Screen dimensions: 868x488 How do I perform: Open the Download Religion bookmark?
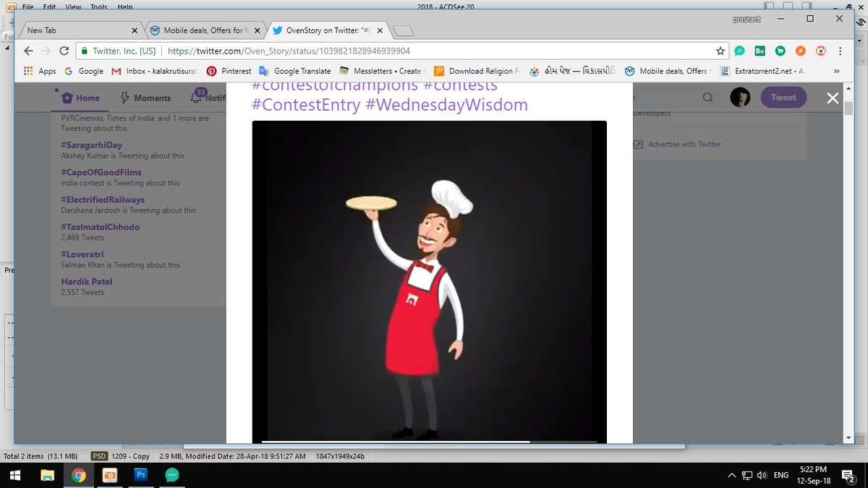click(x=477, y=71)
